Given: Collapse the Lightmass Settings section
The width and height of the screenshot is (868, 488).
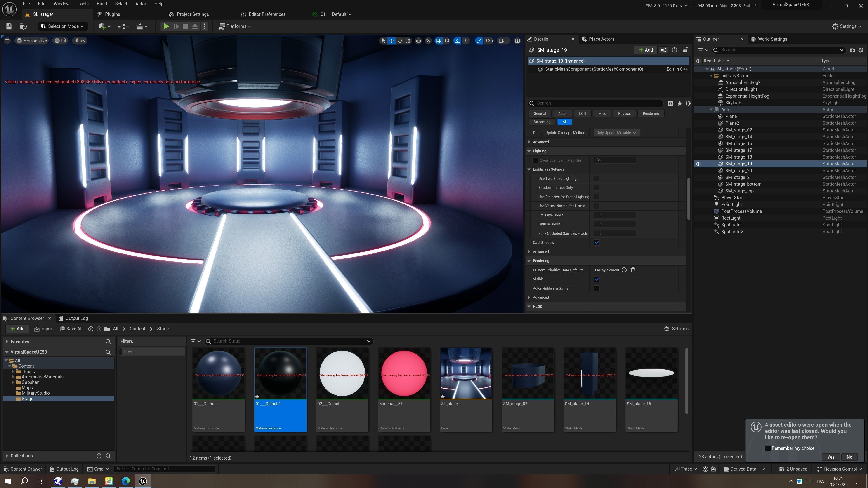Looking at the screenshot, I should click(x=529, y=169).
